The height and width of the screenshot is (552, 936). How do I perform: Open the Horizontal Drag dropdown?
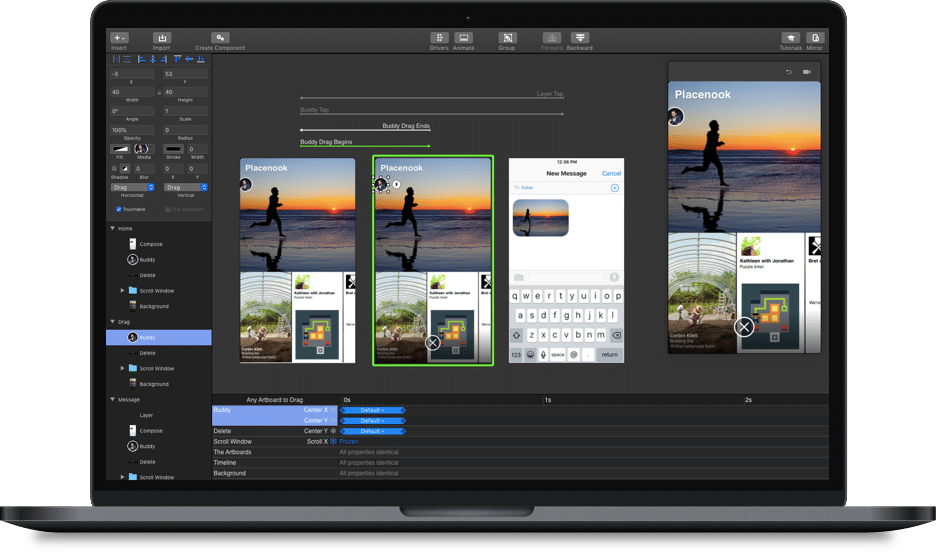point(133,187)
